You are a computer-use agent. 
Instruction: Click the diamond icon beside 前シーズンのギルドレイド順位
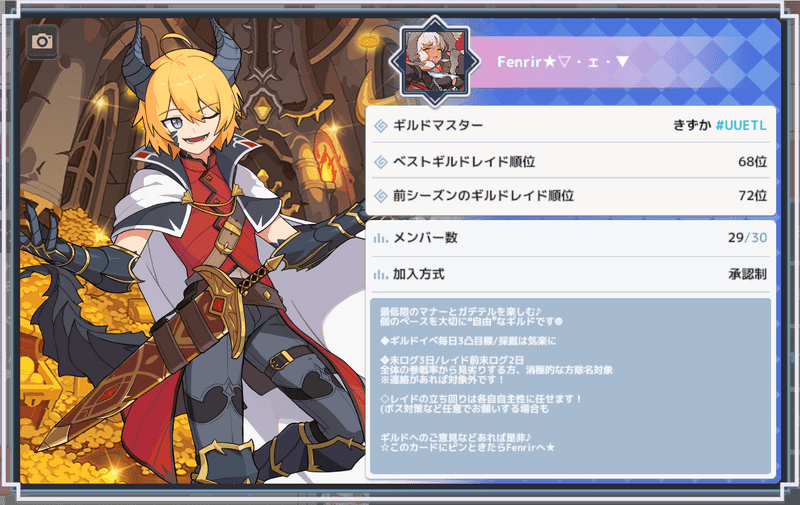click(x=381, y=196)
